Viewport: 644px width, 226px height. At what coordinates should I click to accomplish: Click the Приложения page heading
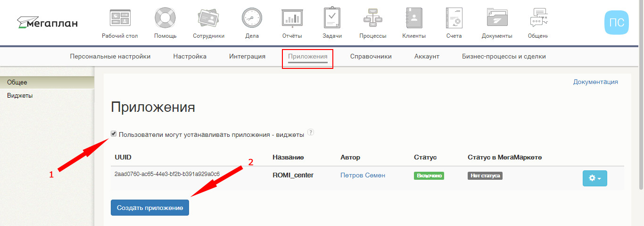point(153,108)
